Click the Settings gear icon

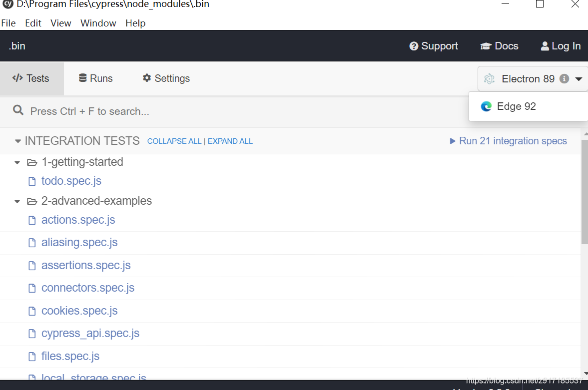point(146,77)
